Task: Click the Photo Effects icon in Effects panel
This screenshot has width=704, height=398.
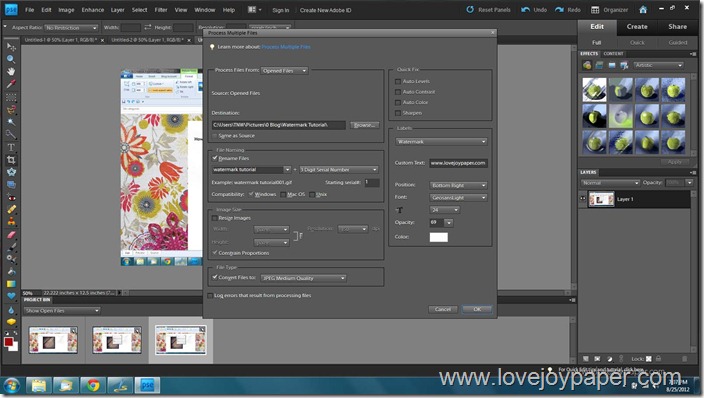Action: [x=612, y=66]
